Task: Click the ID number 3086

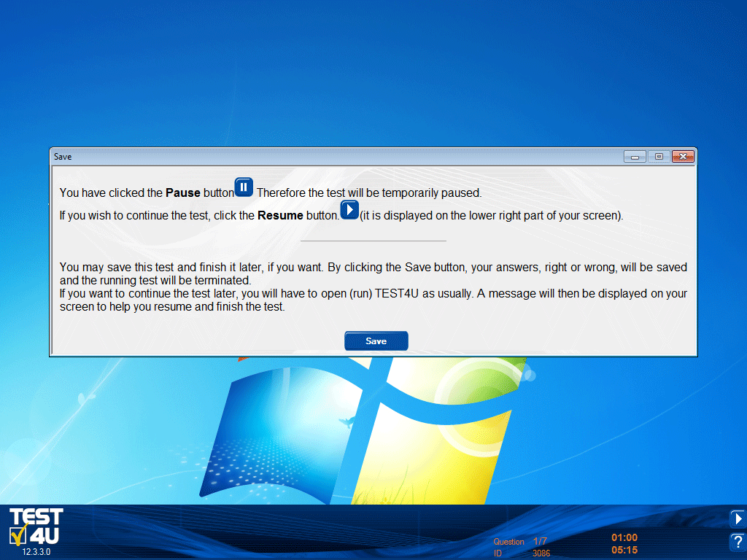Action: pyautogui.click(x=541, y=553)
